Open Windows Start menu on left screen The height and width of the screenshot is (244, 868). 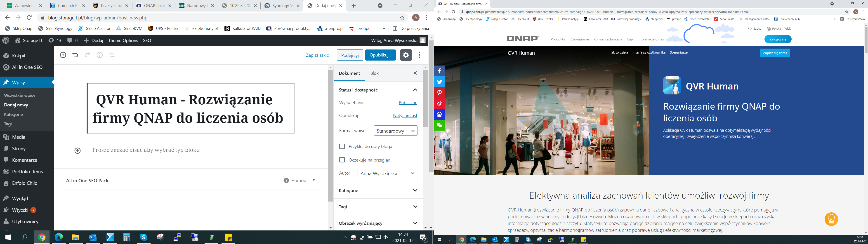pos(8,237)
